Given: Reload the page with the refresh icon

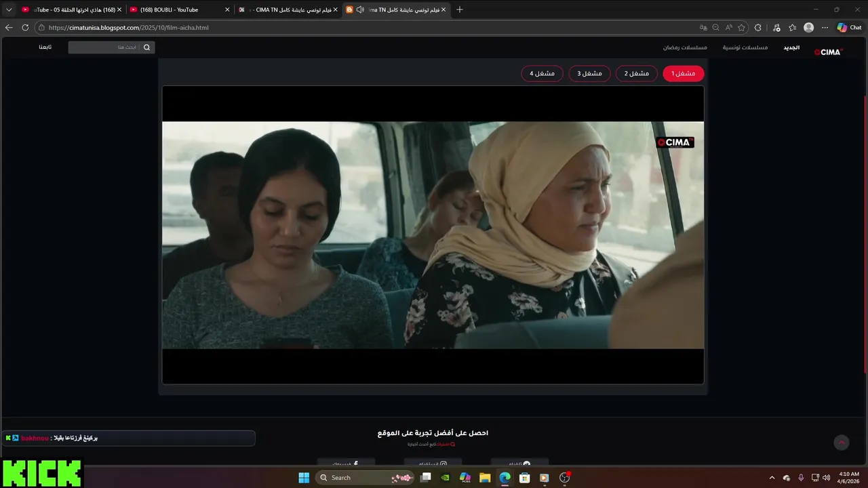Looking at the screenshot, I should [25, 28].
